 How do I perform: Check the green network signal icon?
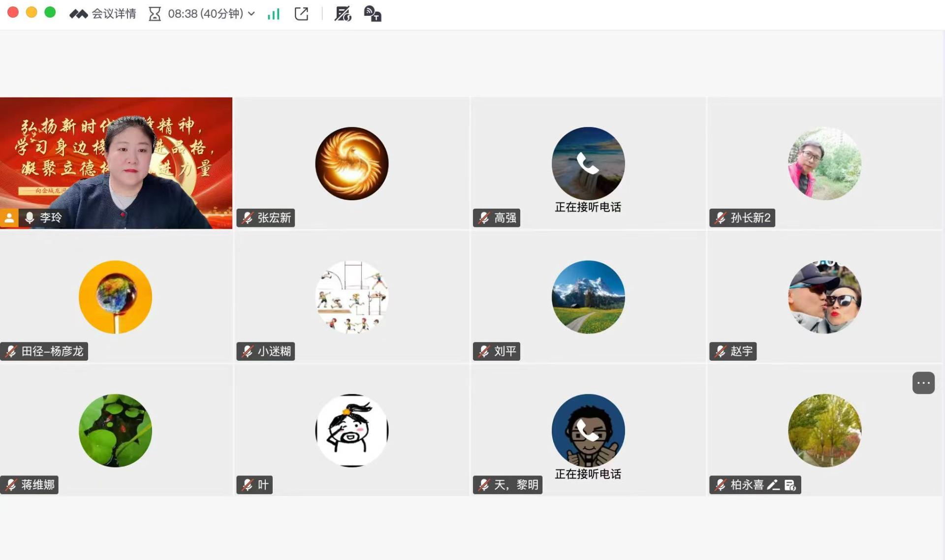tap(273, 14)
